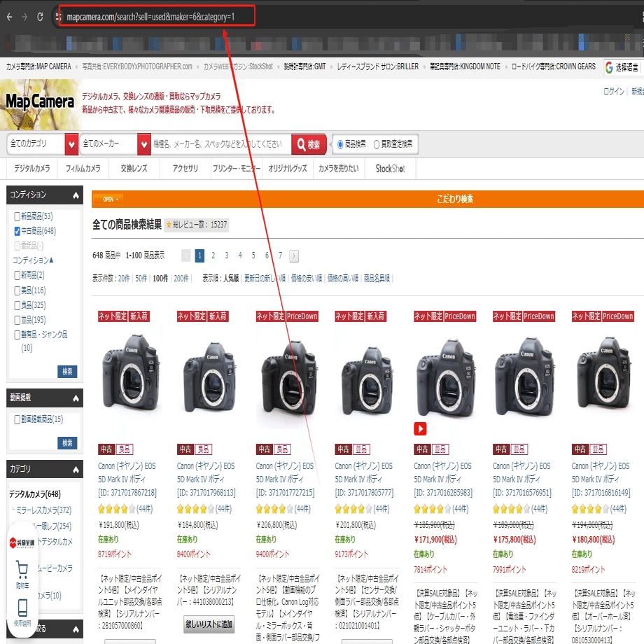Click the browser back arrow
Viewport: 644px width, 644px height.
click(x=9, y=17)
